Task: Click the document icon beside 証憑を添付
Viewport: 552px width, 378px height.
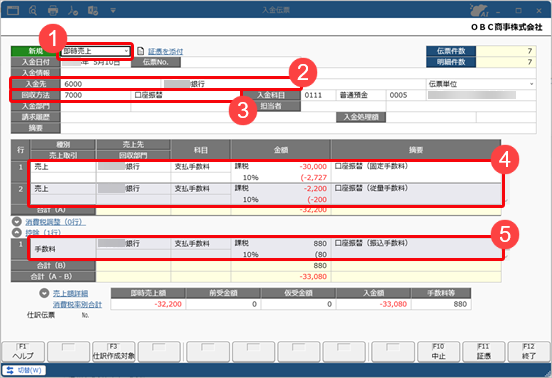Action: pos(140,51)
